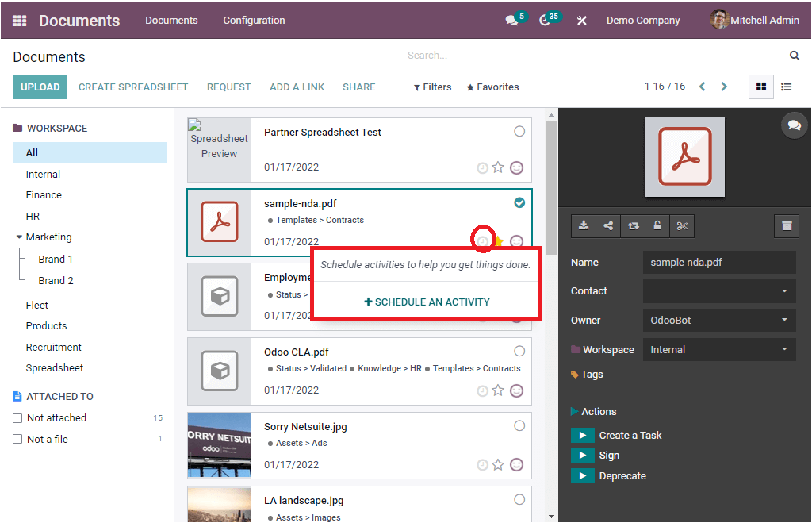Select the Internal workspace
The image size is (812, 523).
pyautogui.click(x=43, y=174)
